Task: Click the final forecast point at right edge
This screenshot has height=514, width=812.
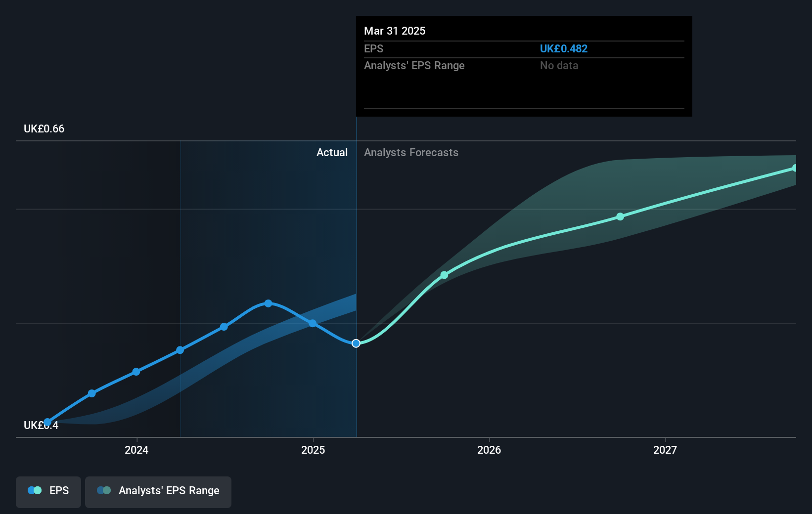Action: (795, 169)
